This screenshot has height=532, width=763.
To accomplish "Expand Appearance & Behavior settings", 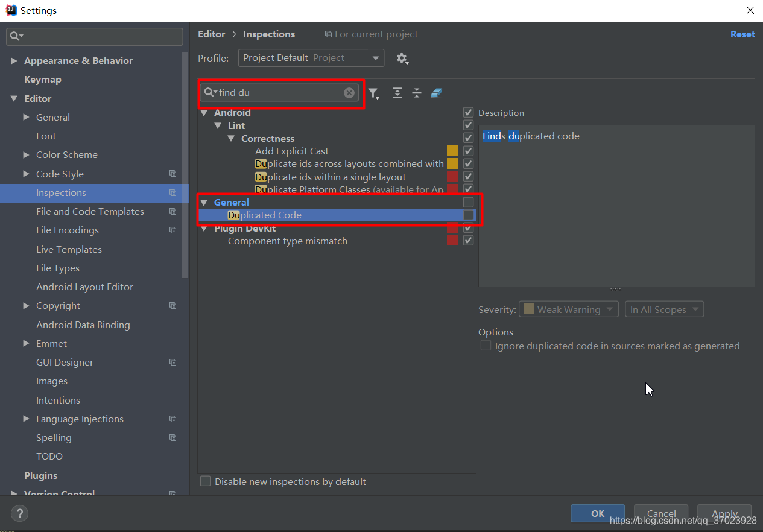I will (14, 61).
